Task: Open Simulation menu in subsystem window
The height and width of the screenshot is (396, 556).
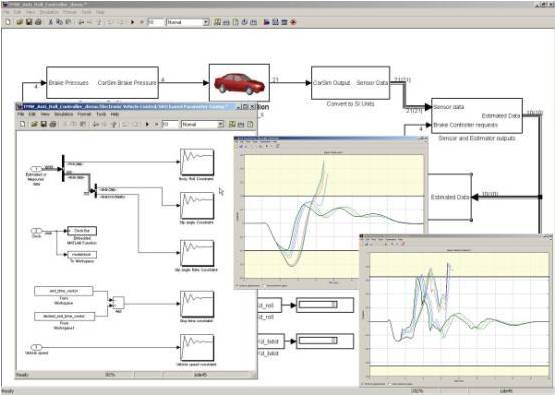Action: (63, 114)
